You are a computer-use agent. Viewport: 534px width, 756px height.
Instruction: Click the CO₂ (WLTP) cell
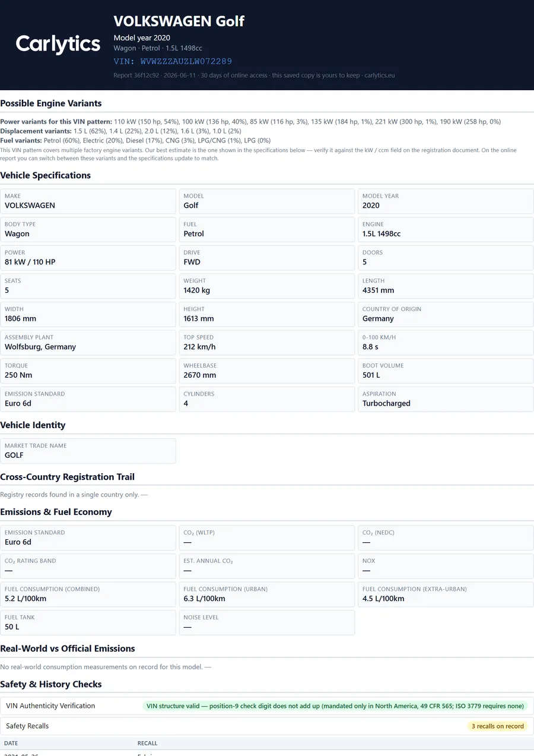pos(267,537)
